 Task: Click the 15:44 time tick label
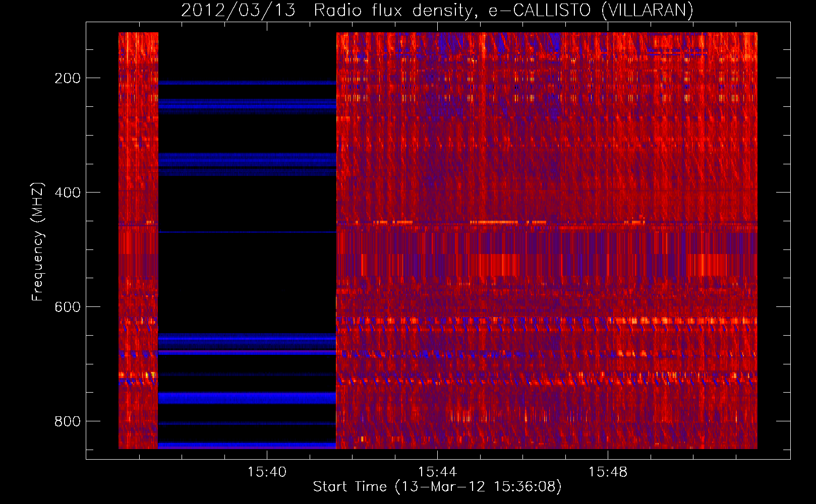[x=437, y=472]
